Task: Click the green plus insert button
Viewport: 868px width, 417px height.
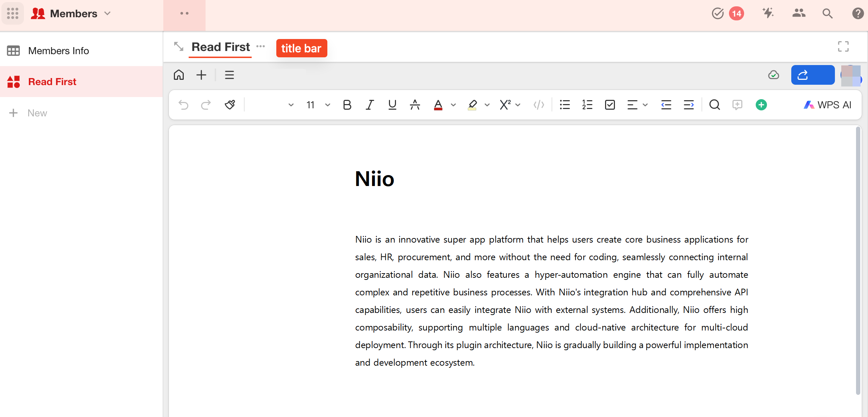Action: tap(761, 105)
